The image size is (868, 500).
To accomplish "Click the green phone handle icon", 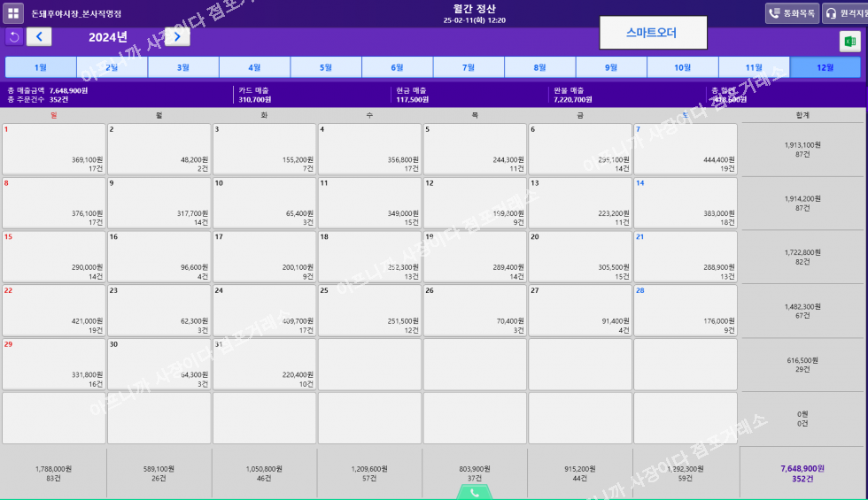I will coord(475,493).
